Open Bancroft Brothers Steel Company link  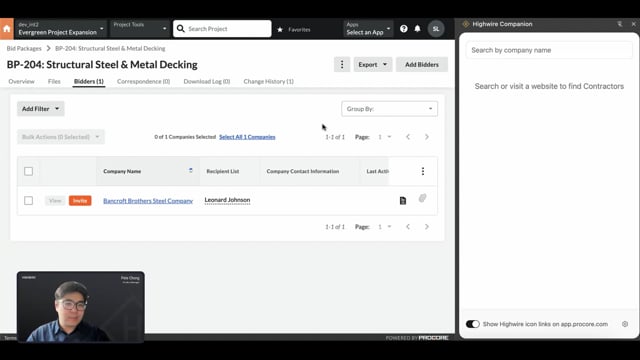tap(148, 201)
